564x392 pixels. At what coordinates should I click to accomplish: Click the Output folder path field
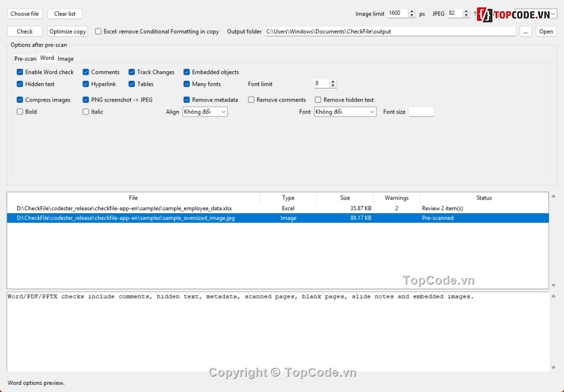click(x=390, y=31)
